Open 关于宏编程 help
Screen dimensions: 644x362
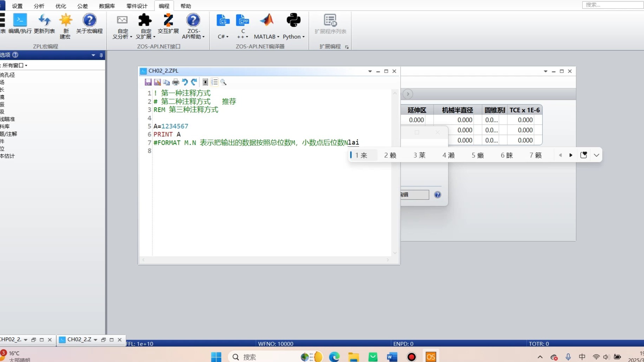(x=90, y=24)
